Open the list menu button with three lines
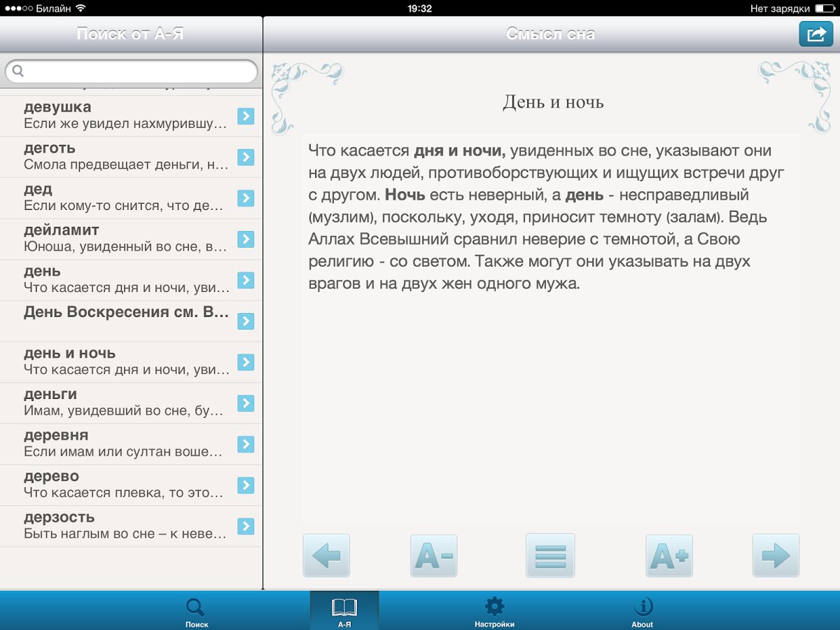The width and height of the screenshot is (840, 630). click(x=550, y=556)
